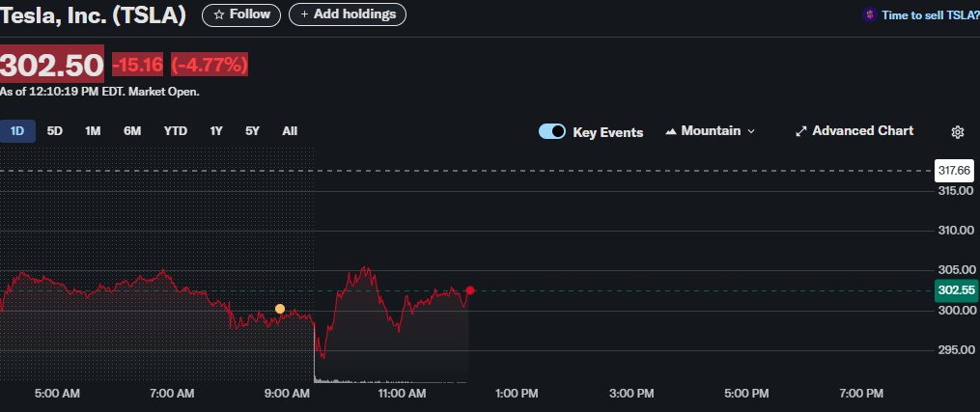This screenshot has height=412, width=980.
Task: Click the purple Time to sell TSLA icon
Action: 869,15
